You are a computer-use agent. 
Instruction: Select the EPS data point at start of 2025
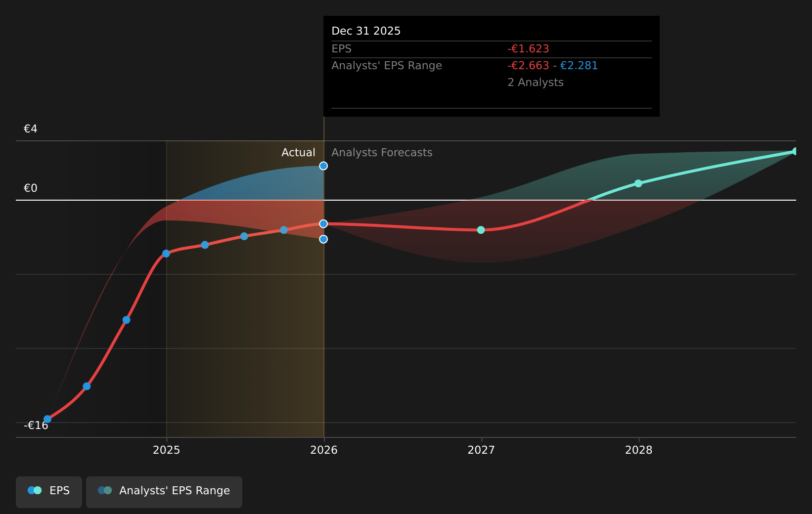click(x=166, y=254)
